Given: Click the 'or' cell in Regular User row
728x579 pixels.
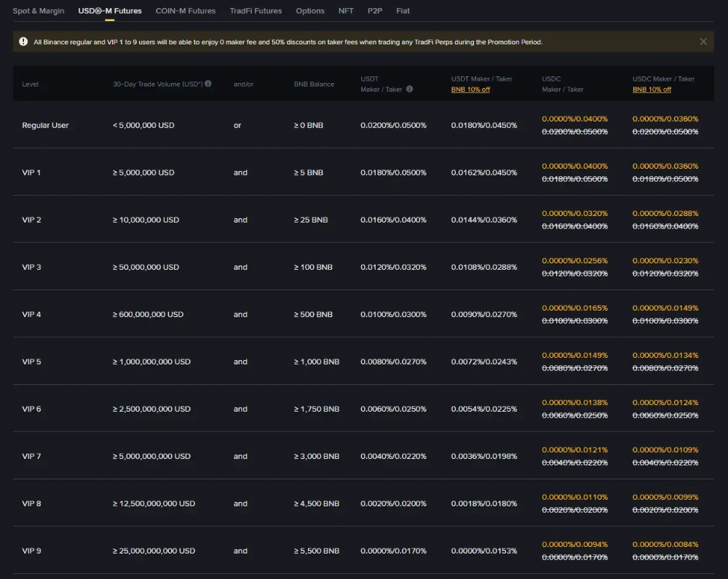Looking at the screenshot, I should click(x=237, y=125).
